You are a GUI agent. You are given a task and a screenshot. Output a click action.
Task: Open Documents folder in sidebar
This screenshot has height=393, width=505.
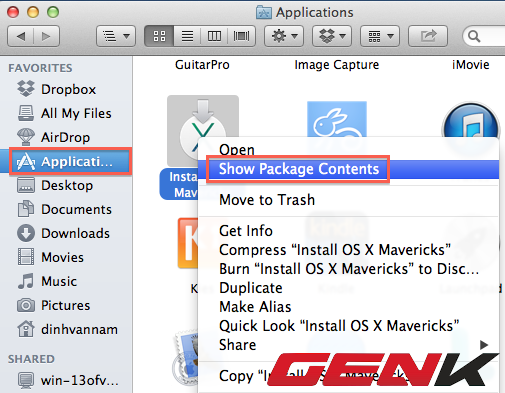(x=66, y=209)
